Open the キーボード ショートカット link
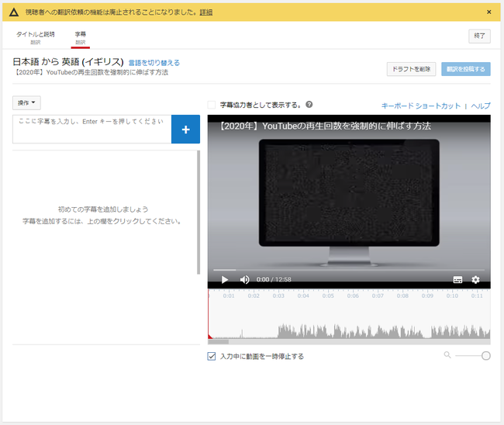 tap(420, 105)
